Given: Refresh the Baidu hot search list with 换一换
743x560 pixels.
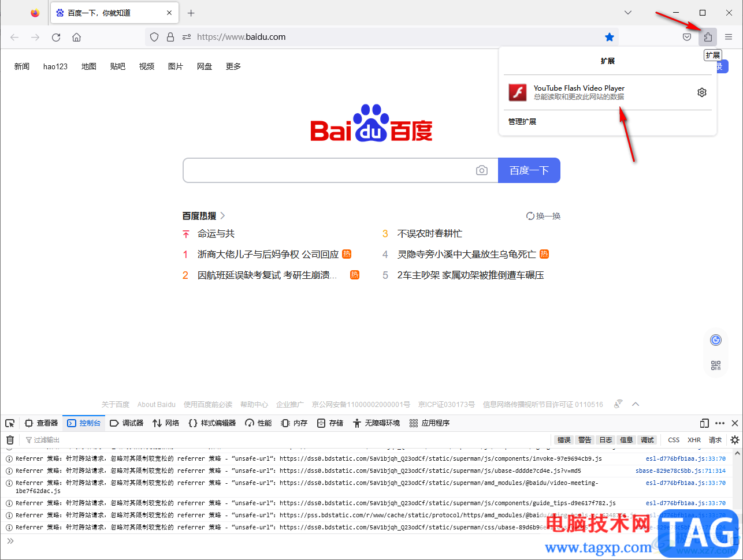Looking at the screenshot, I should pos(544,216).
